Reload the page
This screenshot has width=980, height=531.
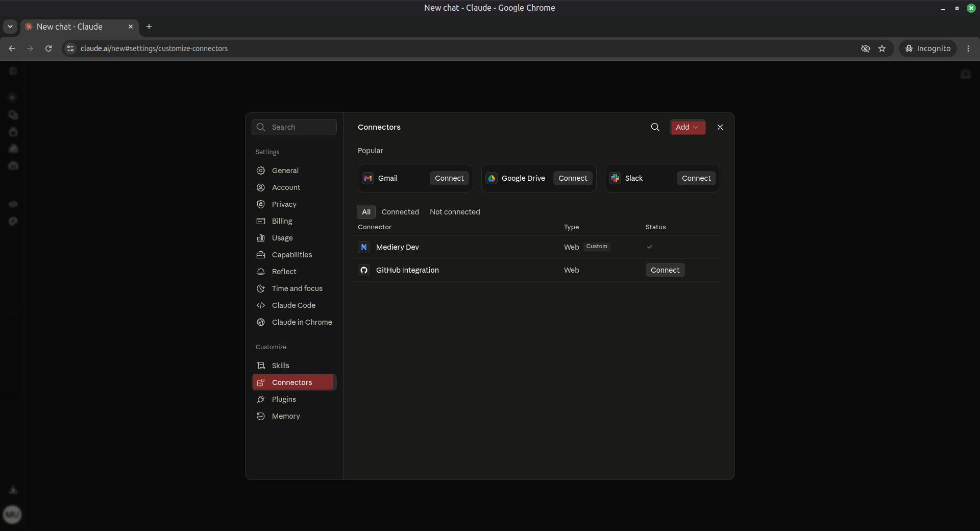pos(48,49)
